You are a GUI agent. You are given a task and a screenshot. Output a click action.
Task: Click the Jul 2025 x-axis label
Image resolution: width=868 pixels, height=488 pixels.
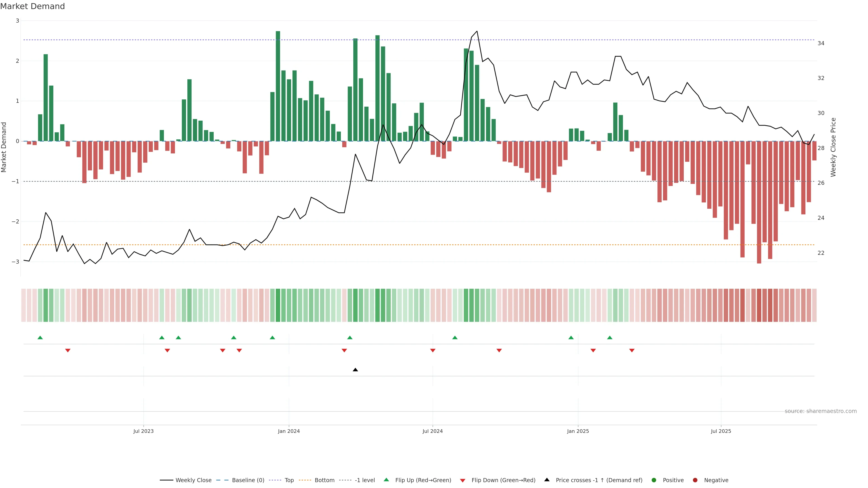click(x=721, y=431)
